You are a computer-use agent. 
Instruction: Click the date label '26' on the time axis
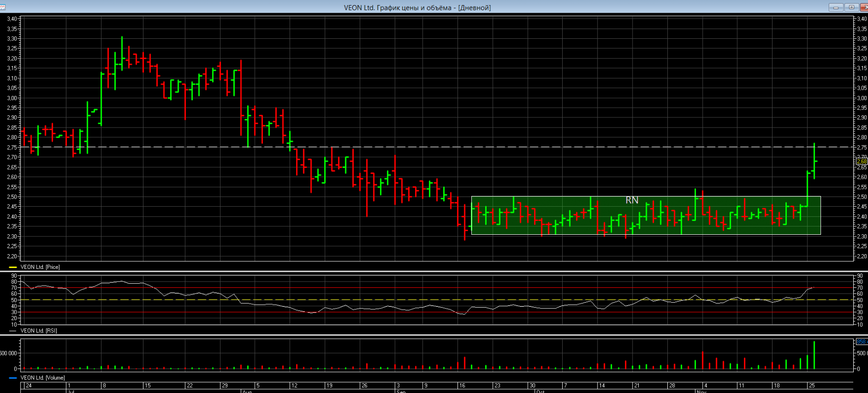(x=364, y=385)
